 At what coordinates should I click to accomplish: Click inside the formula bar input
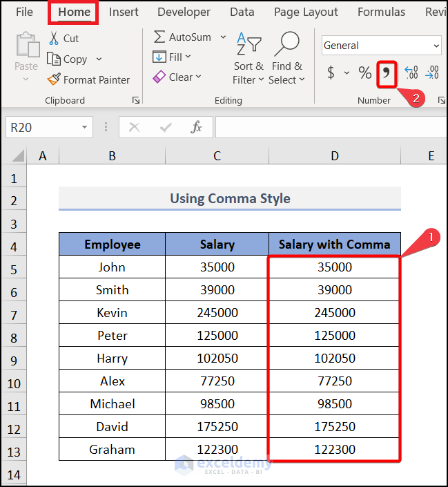click(331, 127)
